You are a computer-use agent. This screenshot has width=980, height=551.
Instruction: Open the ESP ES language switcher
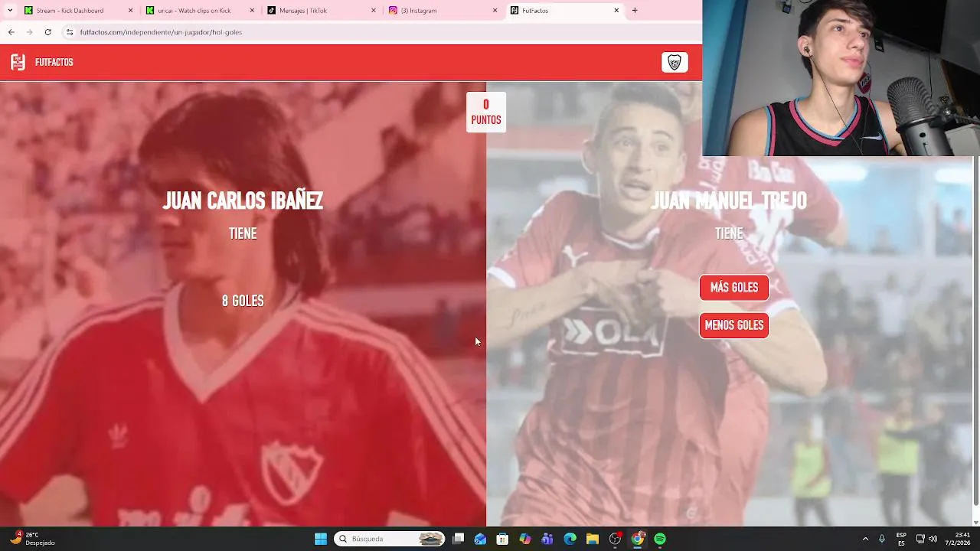click(x=901, y=539)
